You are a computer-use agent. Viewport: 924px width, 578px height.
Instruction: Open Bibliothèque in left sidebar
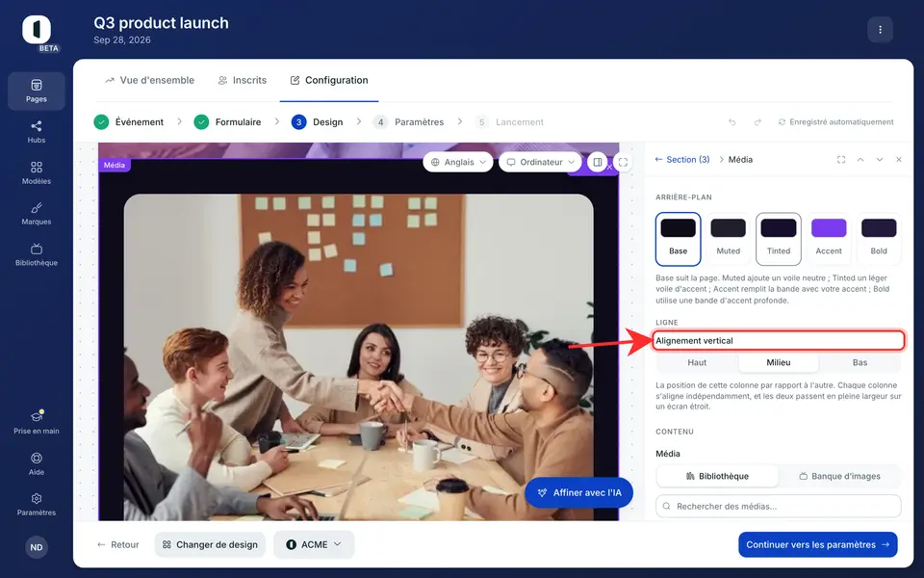pos(37,254)
